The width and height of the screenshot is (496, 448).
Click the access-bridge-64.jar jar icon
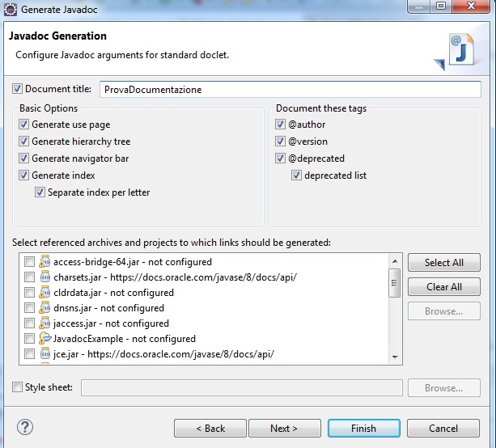(45, 262)
